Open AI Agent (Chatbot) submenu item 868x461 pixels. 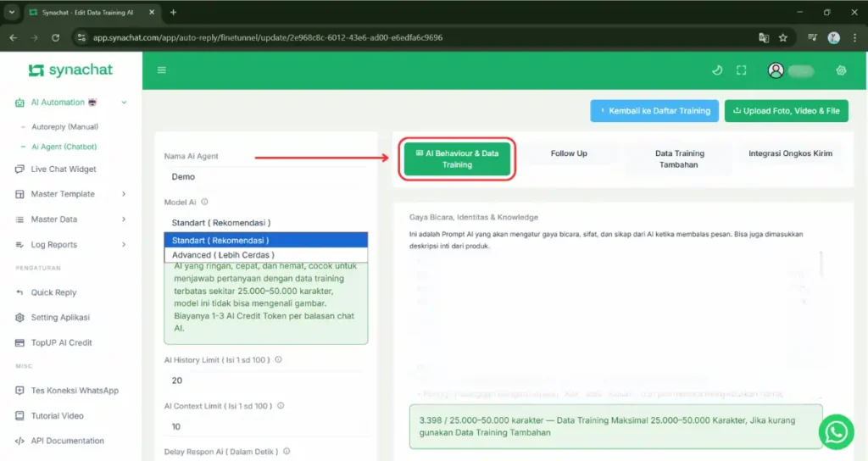(x=64, y=147)
